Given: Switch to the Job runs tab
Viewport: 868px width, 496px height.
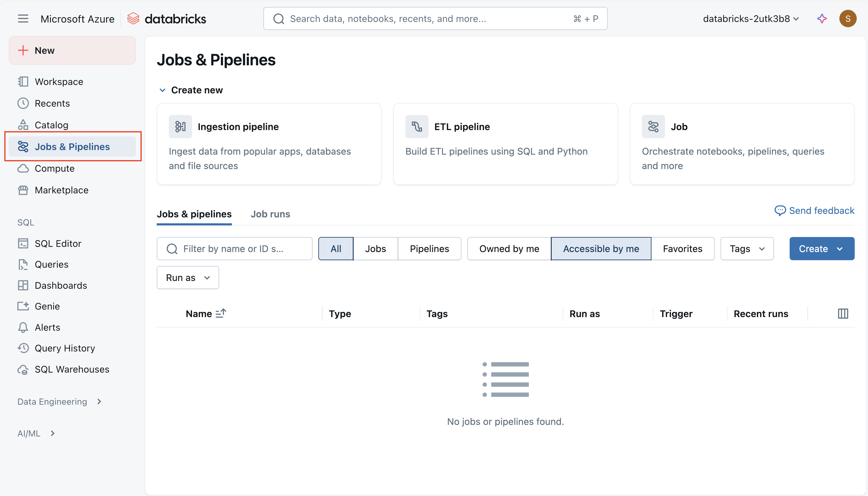Looking at the screenshot, I should click(270, 214).
